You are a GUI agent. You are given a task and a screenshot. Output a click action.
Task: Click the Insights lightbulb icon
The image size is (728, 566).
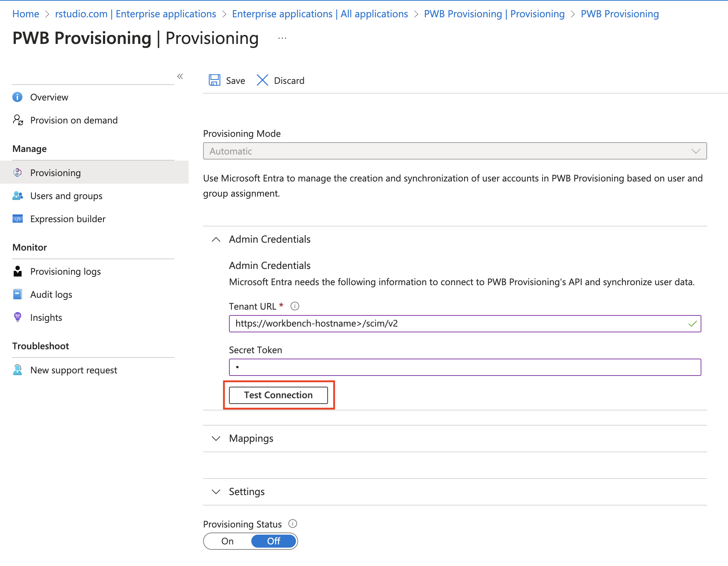pos(17,317)
